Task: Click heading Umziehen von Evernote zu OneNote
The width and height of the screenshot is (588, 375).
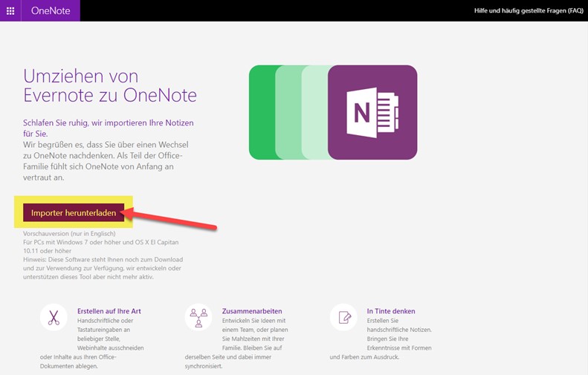Action: tap(110, 85)
